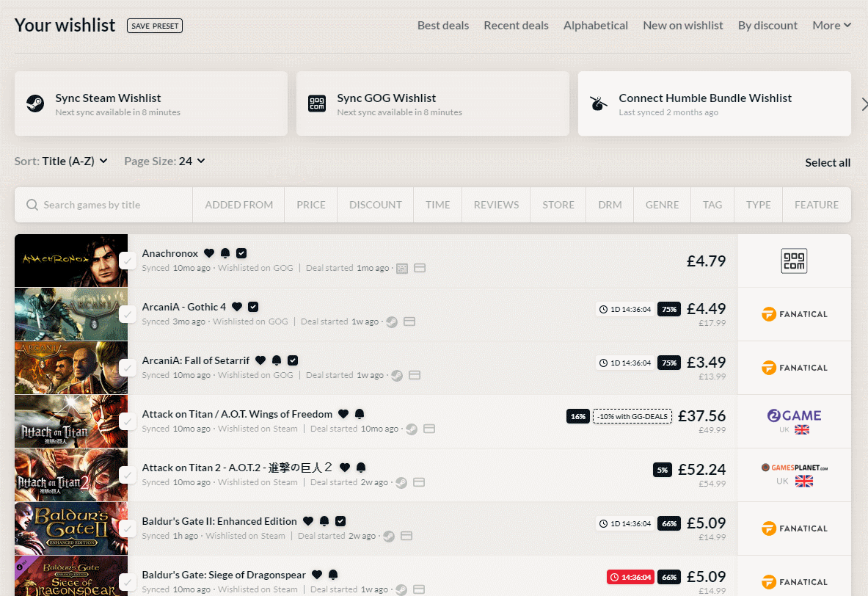868x596 pixels.
Task: Click Select all
Action: pos(828,163)
